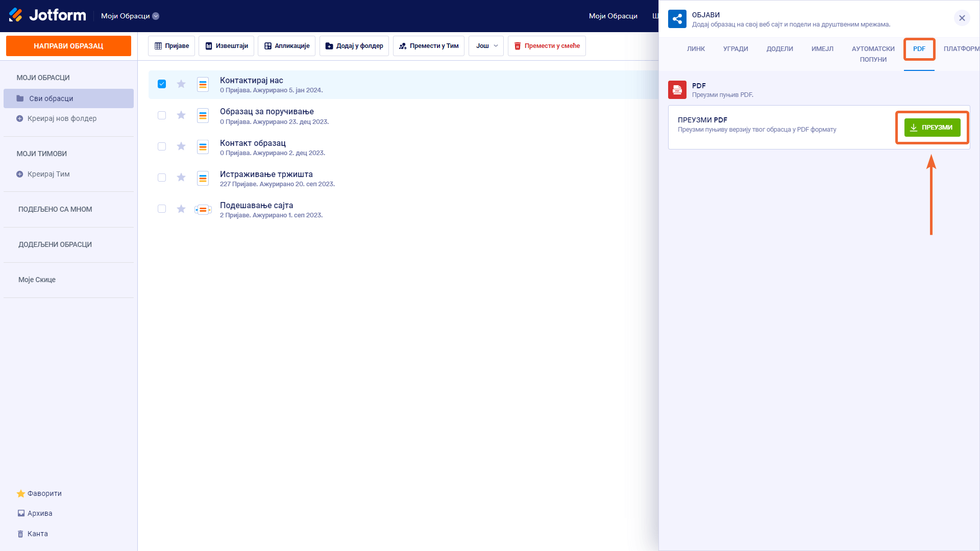Open the ИМЕЈЛ tab
The width and height of the screenshot is (980, 551).
pyautogui.click(x=822, y=49)
